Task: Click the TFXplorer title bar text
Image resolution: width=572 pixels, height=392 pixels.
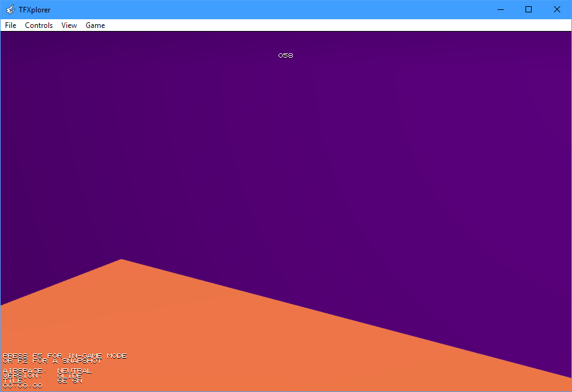Action: click(35, 9)
